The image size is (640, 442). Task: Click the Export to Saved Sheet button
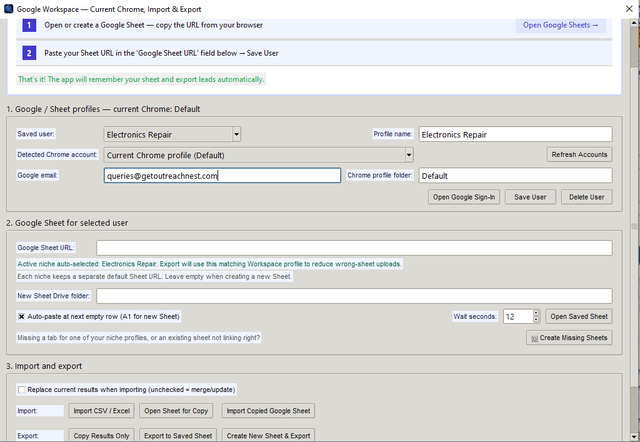pos(178,435)
